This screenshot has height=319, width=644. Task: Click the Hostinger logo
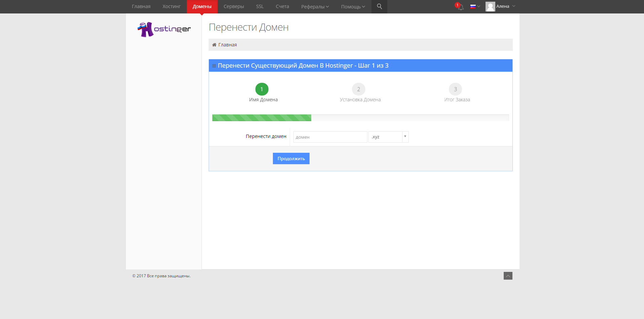pyautogui.click(x=164, y=29)
